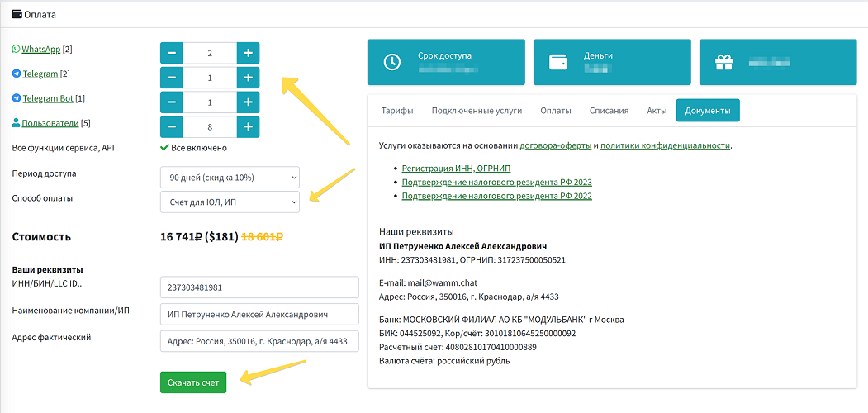Open the политики конфиденциальности link
Image resolution: width=868 pixels, height=413 pixels.
(x=666, y=145)
